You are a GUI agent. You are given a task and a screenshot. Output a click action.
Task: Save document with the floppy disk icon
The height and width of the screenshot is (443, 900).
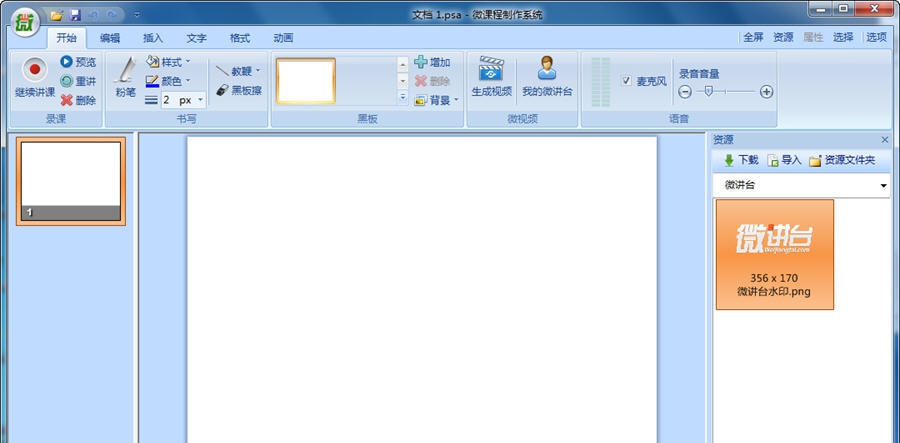(x=75, y=15)
